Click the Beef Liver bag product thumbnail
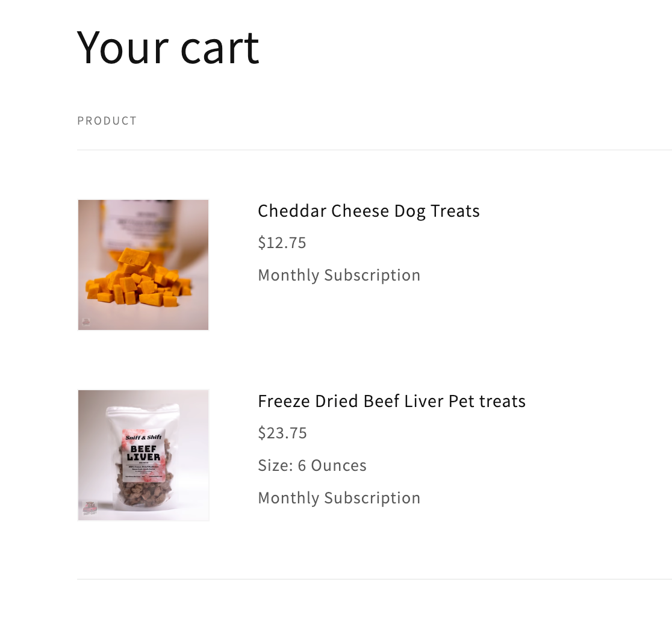The height and width of the screenshot is (625, 672). tap(143, 455)
